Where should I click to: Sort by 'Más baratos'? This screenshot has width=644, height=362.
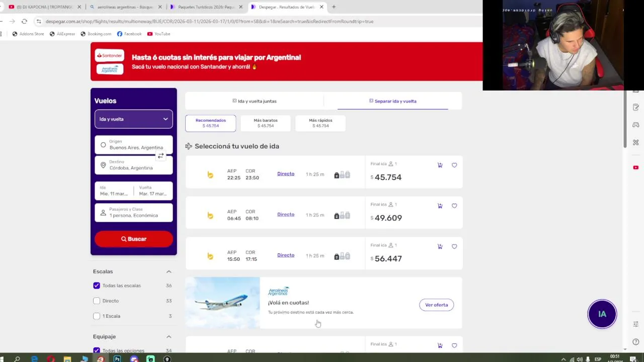pyautogui.click(x=266, y=123)
